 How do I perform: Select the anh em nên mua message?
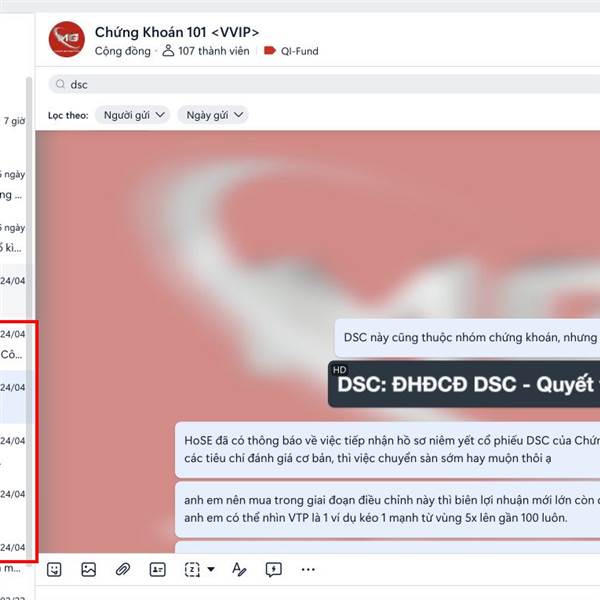point(387,509)
